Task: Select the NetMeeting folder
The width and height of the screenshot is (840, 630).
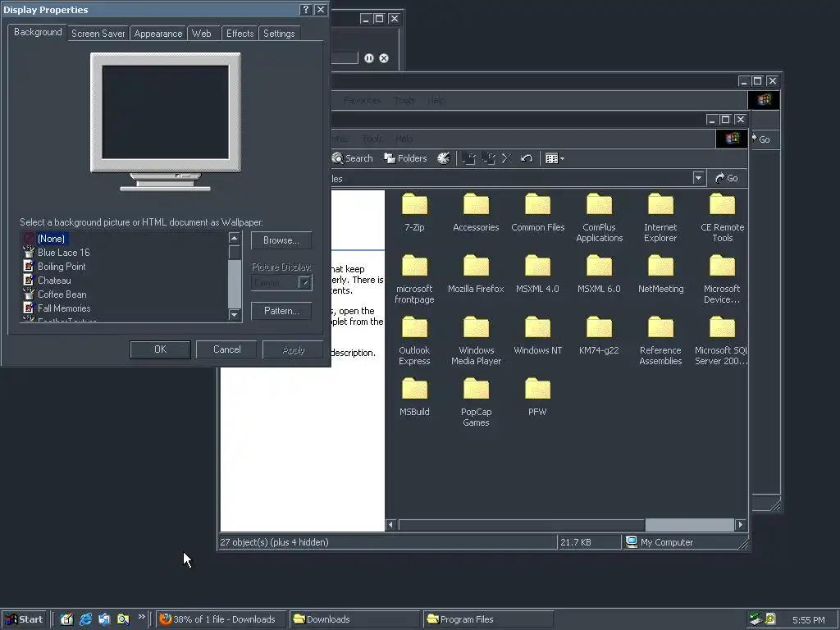Action: point(660,274)
